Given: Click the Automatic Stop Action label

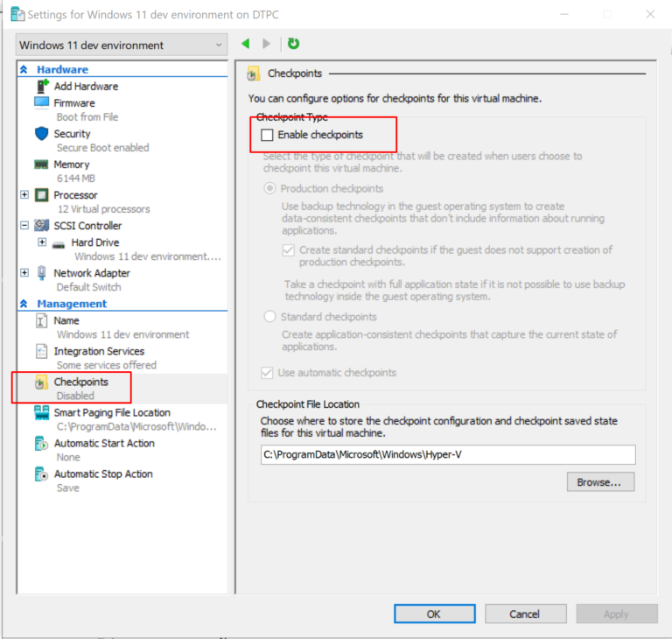Looking at the screenshot, I should click(103, 474).
